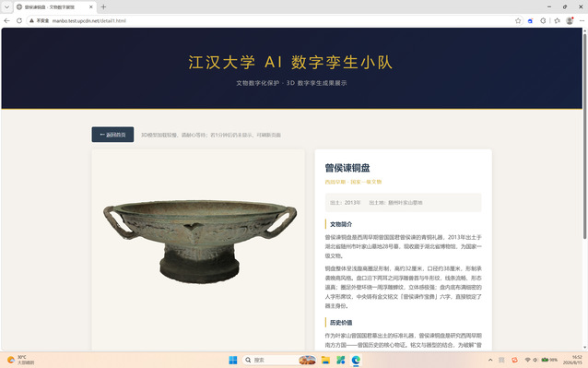Reload the page with refresh icon
Image resolution: width=588 pixels, height=368 pixels.
[x=19, y=20]
